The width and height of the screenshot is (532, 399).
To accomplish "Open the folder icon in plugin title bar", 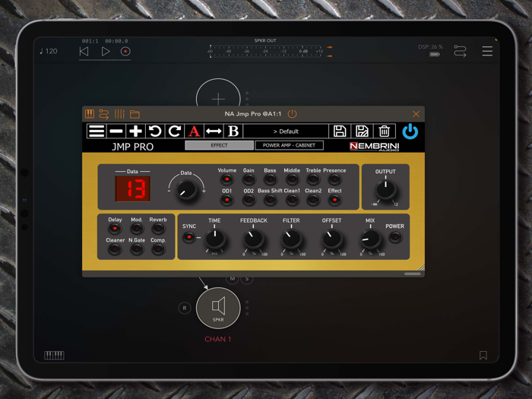I will [135, 114].
